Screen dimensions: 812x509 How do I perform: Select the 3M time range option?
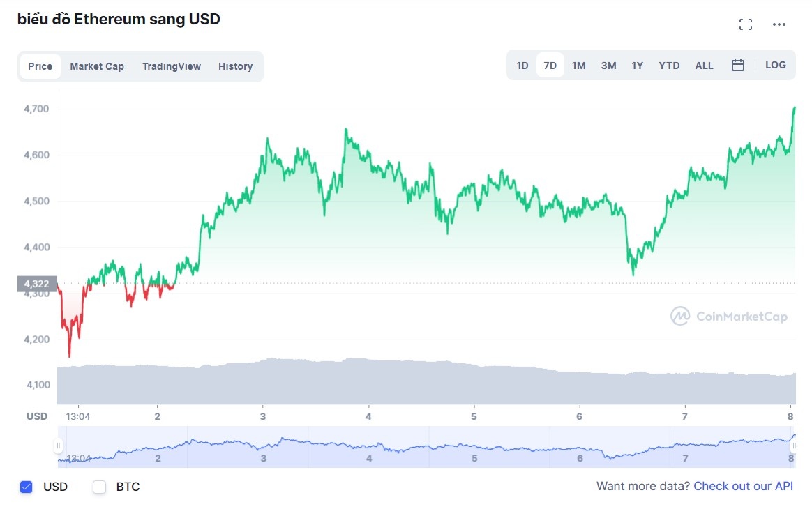(x=608, y=65)
